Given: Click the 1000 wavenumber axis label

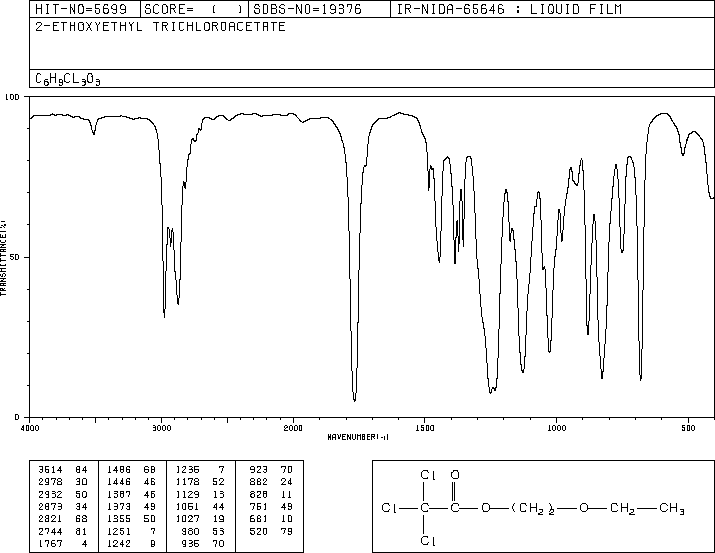Looking at the screenshot, I should coord(556,428).
